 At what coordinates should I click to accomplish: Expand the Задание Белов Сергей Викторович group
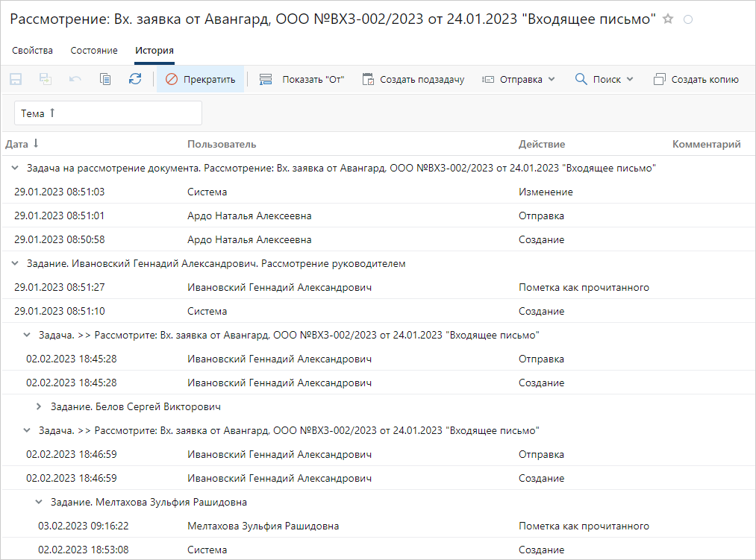pyautogui.click(x=39, y=407)
